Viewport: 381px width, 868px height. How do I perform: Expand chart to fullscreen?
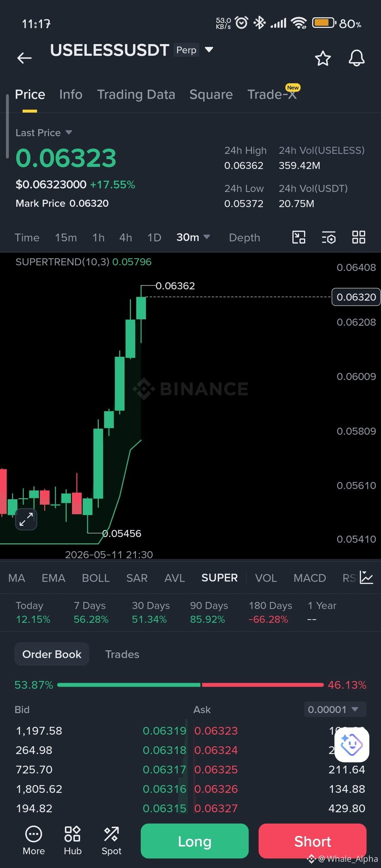[x=26, y=519]
